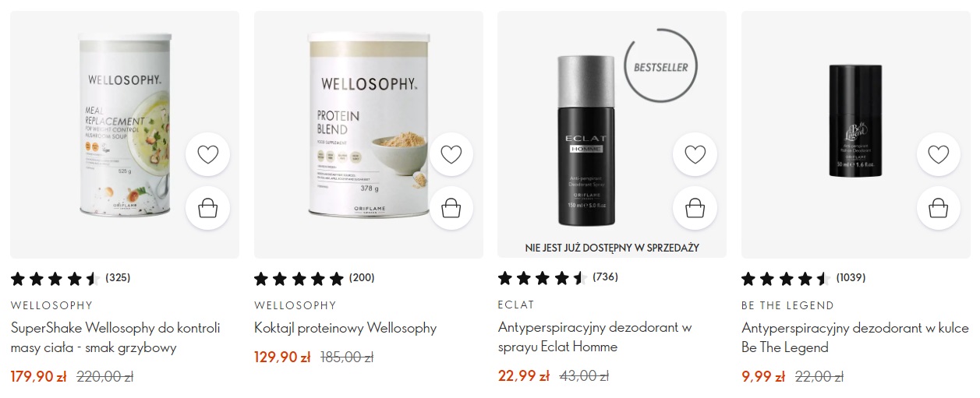The image size is (980, 398).
Task: Click bag icon on Eclat Homme spray
Action: 695,208
